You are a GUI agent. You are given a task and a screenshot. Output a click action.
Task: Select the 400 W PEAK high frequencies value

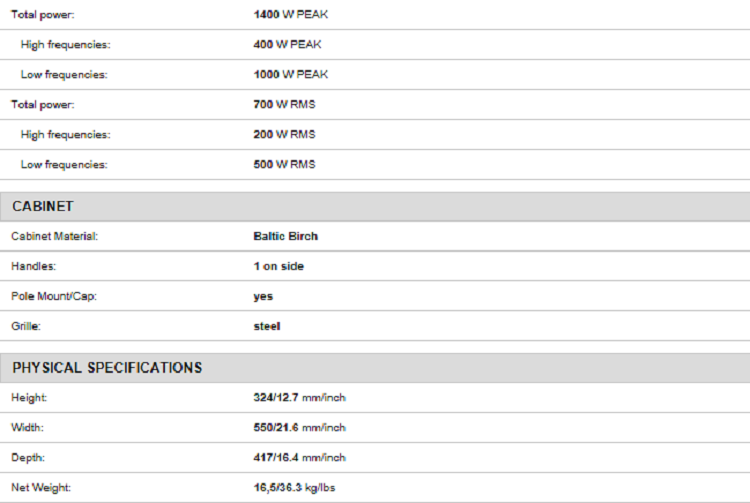point(287,44)
